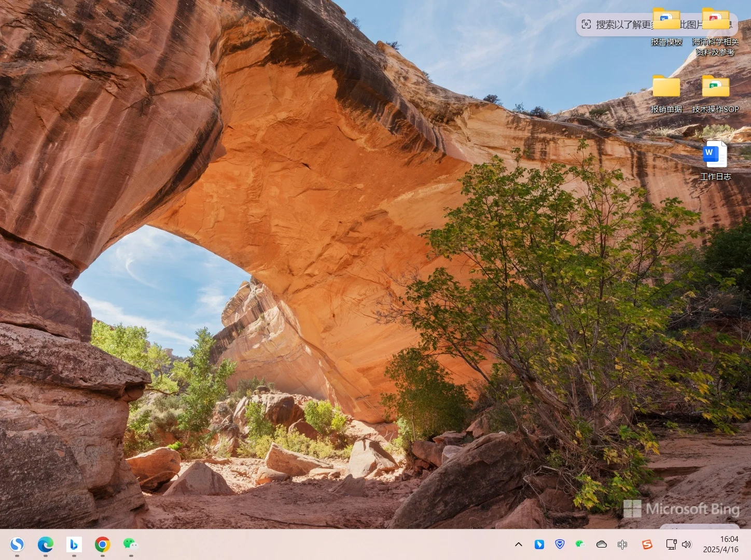This screenshot has height=560, width=751.
Task: Click the volume speaker tray icon
Action: coord(687,544)
